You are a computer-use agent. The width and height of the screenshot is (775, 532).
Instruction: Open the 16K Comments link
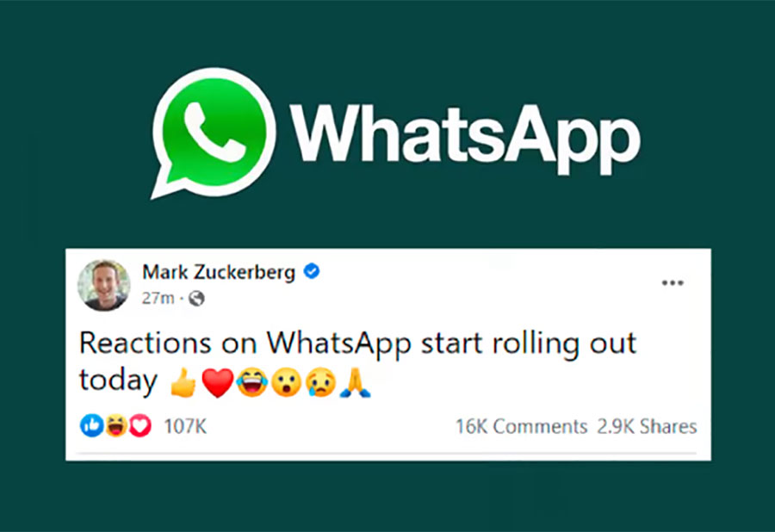point(522,426)
